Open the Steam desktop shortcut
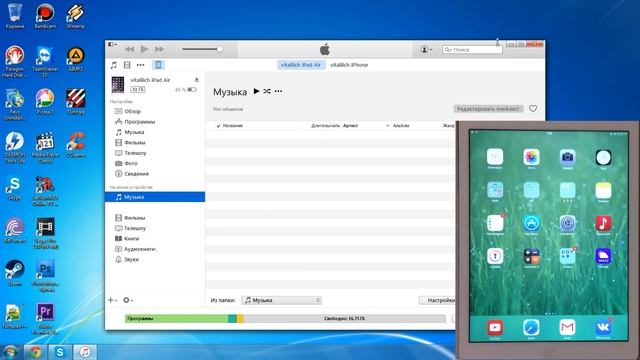Viewport: 640px width, 360px height. [x=15, y=273]
